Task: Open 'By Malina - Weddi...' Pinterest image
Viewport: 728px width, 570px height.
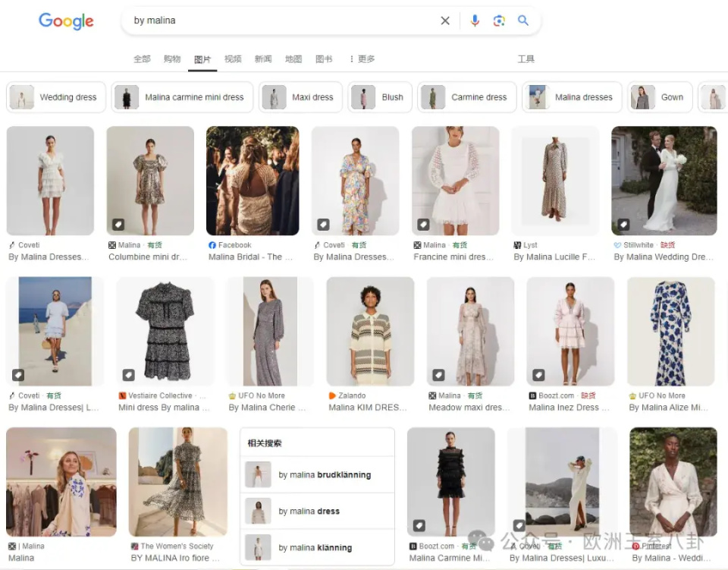Action: [x=673, y=482]
